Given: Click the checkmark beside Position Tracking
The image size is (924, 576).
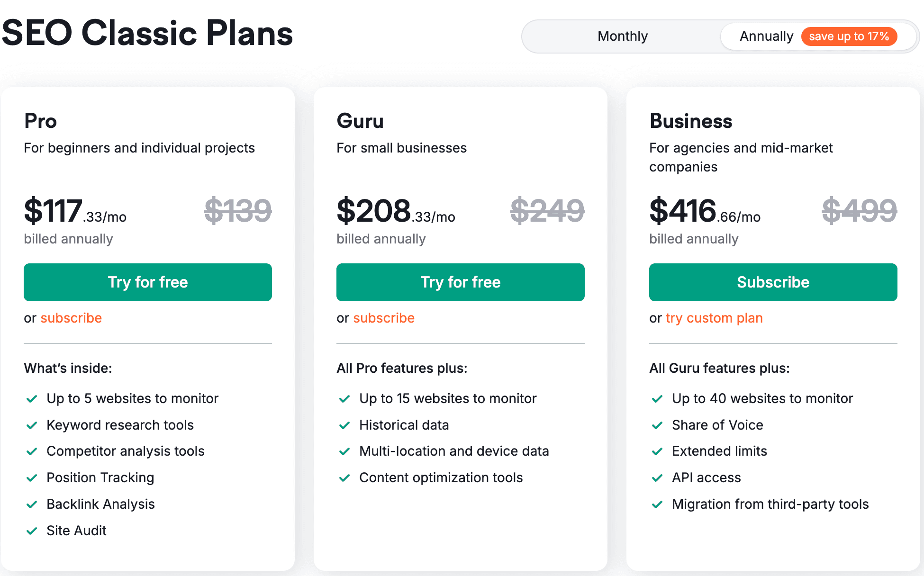Looking at the screenshot, I should [32, 477].
